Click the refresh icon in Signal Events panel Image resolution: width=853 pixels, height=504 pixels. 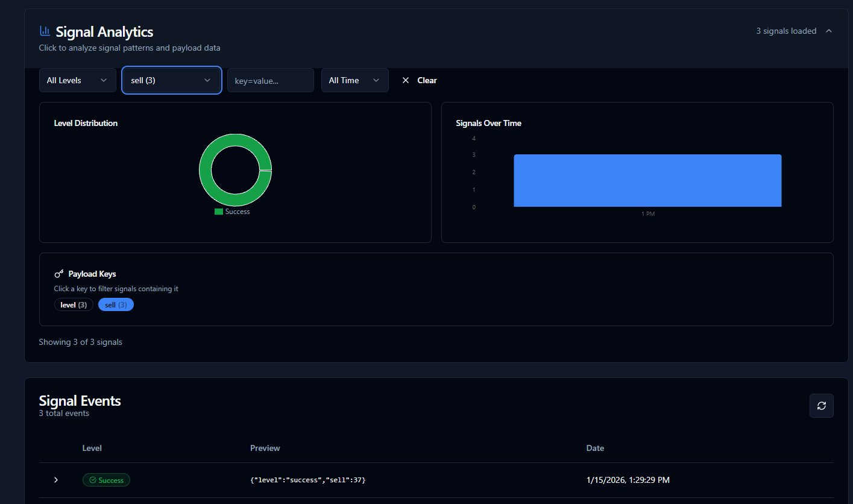point(821,405)
